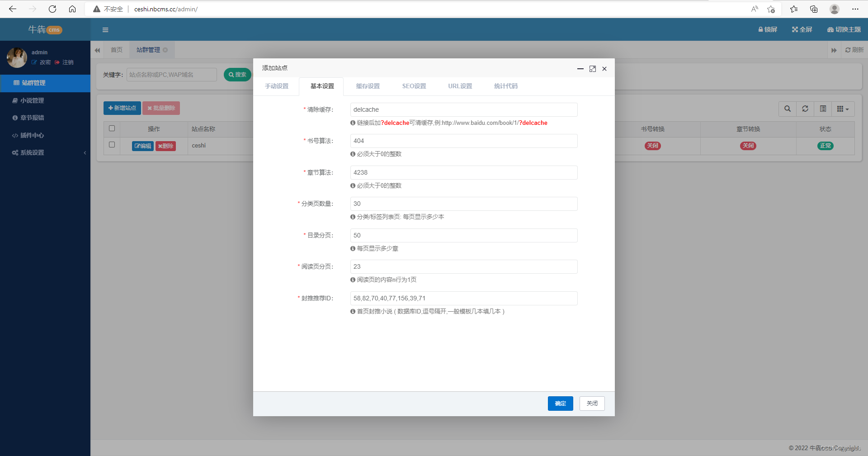Click the table refresh icon
Image resolution: width=868 pixels, height=456 pixels.
click(x=805, y=109)
